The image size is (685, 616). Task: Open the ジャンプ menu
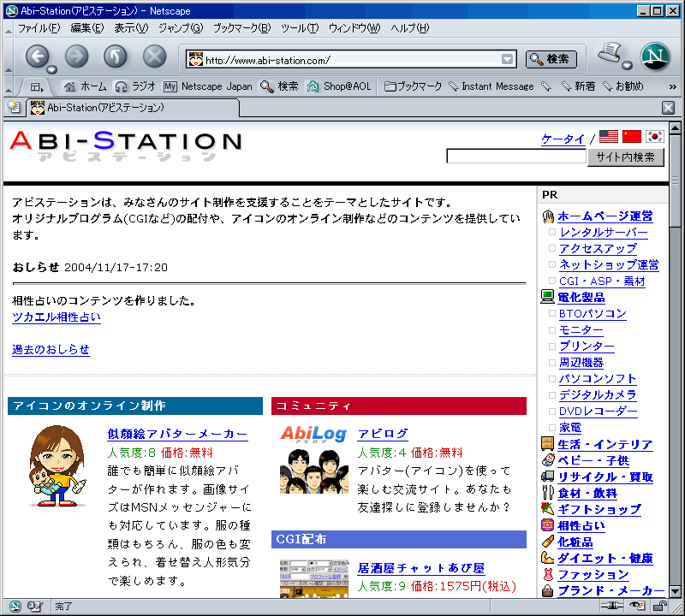click(x=181, y=28)
